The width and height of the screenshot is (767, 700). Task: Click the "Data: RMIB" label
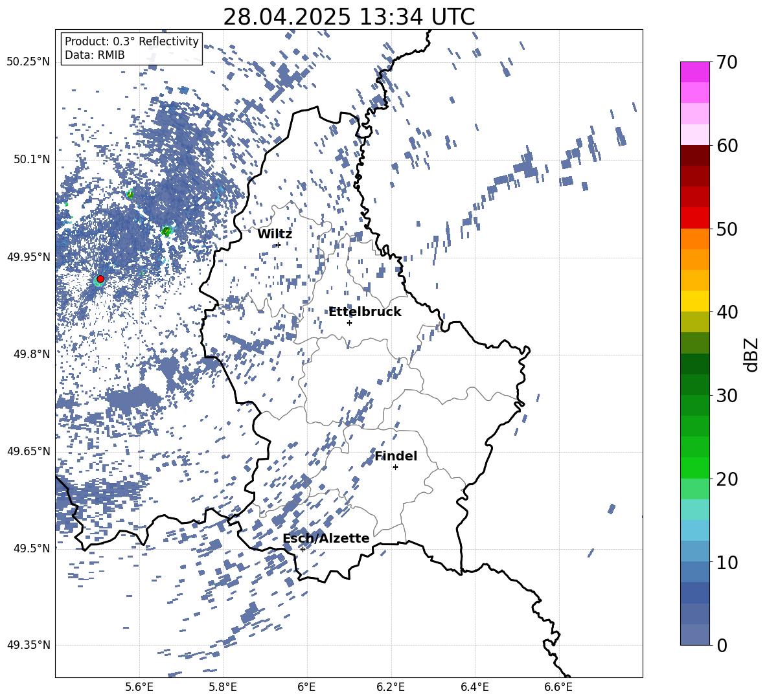(x=95, y=55)
